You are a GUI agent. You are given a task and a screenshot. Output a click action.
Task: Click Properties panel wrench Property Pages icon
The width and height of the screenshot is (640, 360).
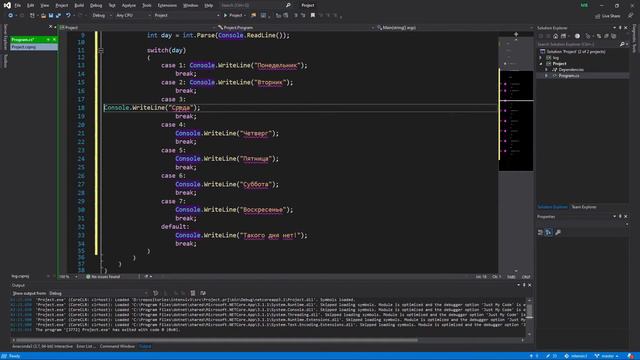558,232
